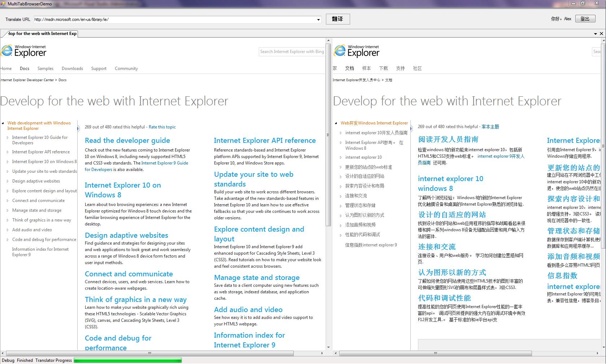Viewport: 606px width, 364px height.
Task: Click Internet Explorer Developer Center breadcrumb
Action: (27, 80)
